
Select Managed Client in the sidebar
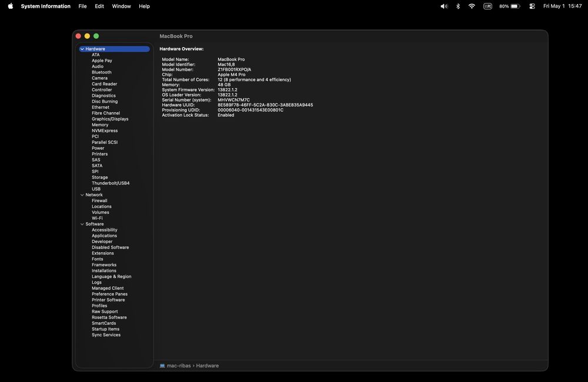[x=108, y=289]
